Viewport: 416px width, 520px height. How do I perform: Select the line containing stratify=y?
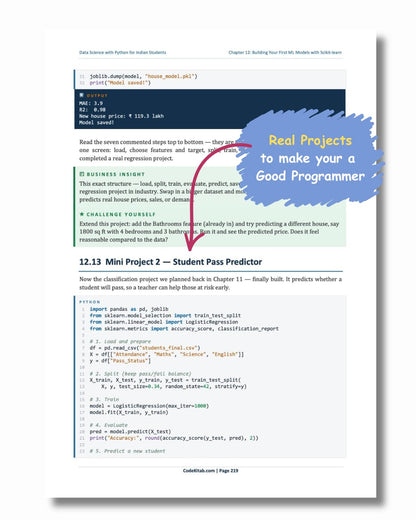pos(174,387)
